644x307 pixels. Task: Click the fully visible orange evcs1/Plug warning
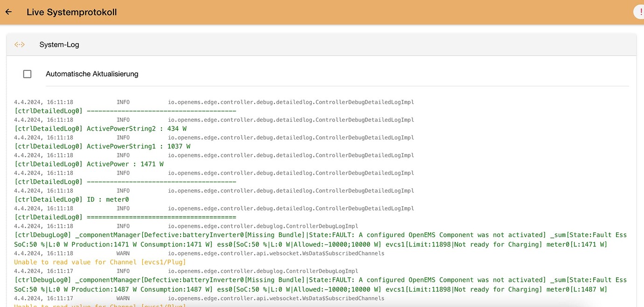(x=100, y=262)
